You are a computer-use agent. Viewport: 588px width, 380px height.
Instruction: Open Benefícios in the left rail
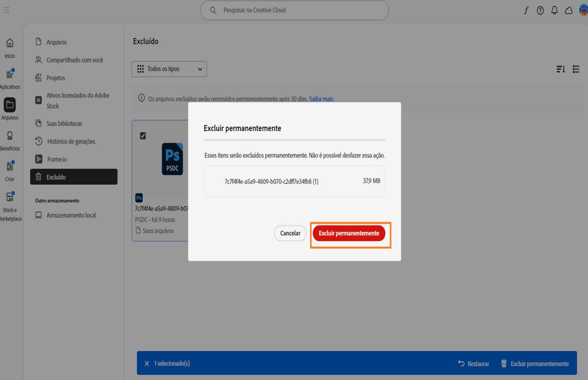(10, 141)
